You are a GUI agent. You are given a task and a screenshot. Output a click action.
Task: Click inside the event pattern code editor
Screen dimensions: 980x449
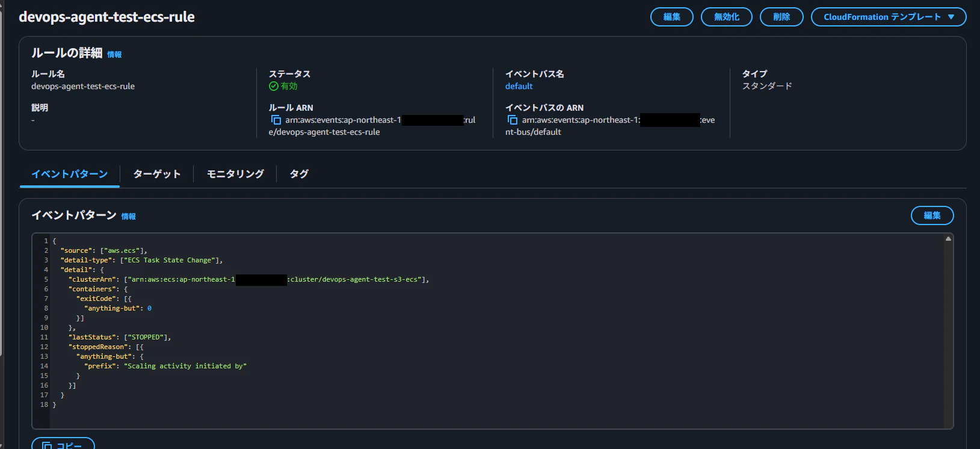[x=492, y=330]
